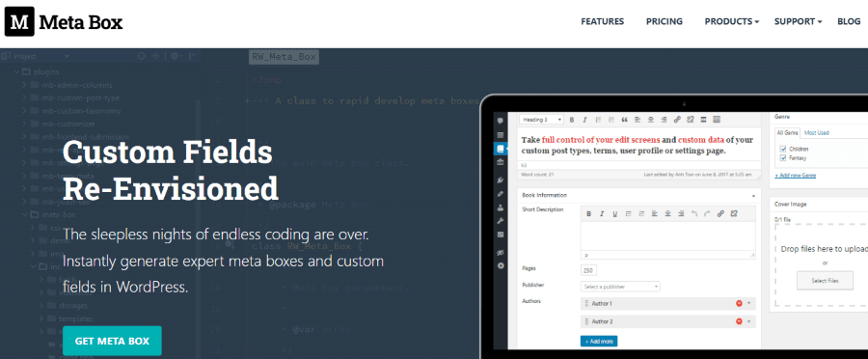The height and width of the screenshot is (359, 868).
Task: Click Underline in Short Description toolbar
Action: pyautogui.click(x=614, y=214)
